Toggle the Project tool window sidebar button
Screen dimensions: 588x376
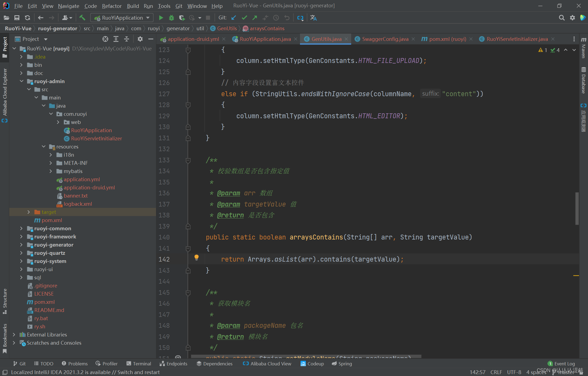(x=5, y=47)
